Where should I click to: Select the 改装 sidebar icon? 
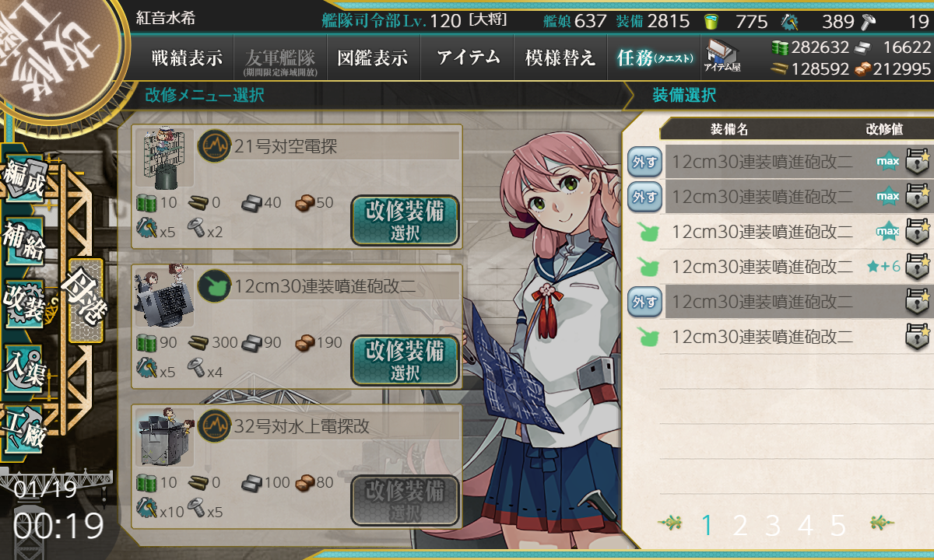point(25,303)
